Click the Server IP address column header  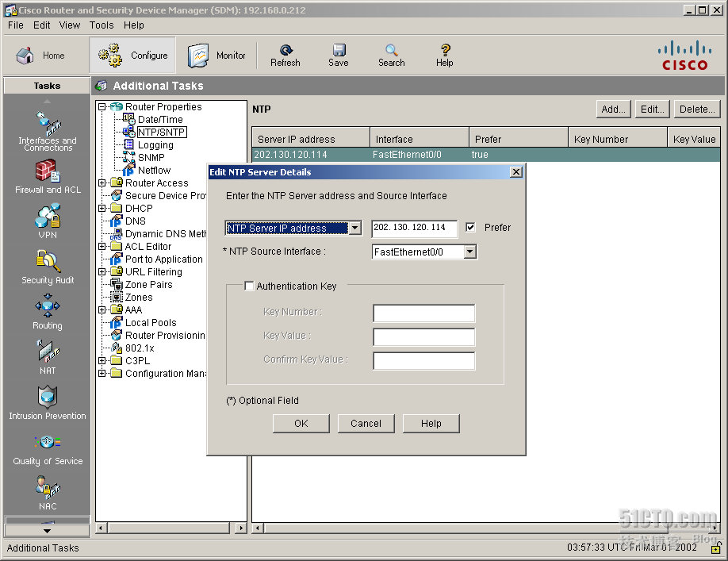click(x=311, y=139)
